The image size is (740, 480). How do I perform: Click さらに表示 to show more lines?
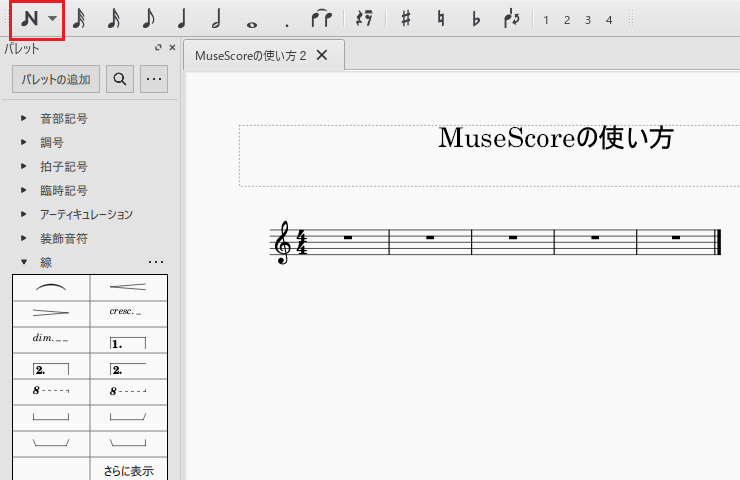coord(128,471)
